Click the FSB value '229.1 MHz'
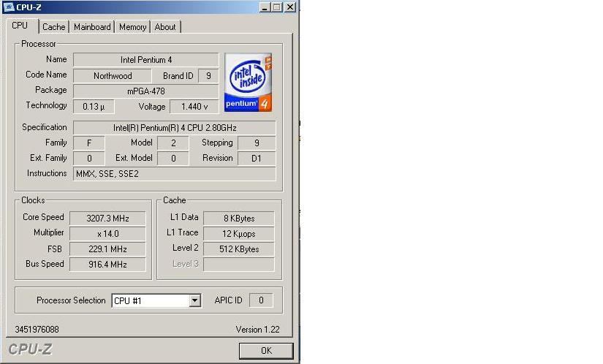The height and width of the screenshot is (364, 603). 107,249
